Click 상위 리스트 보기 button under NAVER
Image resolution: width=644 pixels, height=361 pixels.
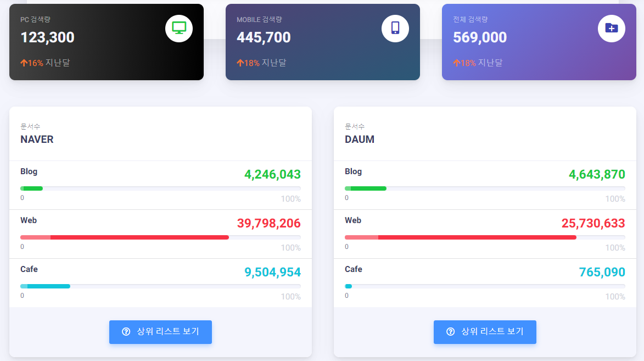[160, 332]
